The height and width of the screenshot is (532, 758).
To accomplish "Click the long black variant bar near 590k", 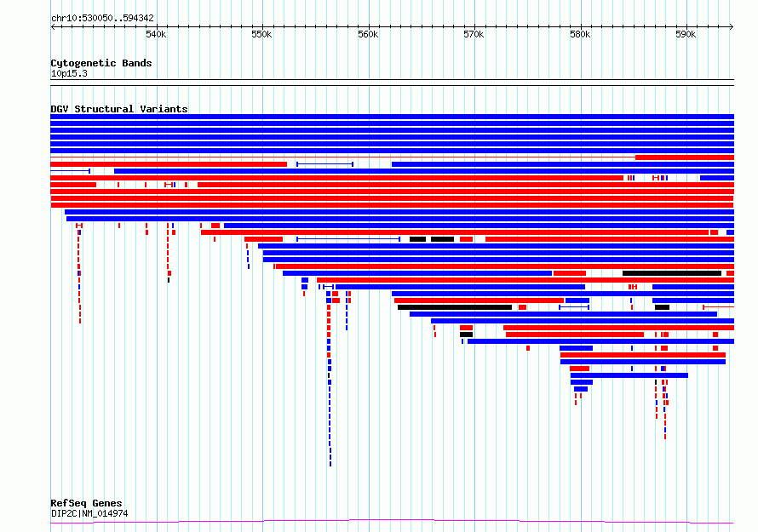I will click(x=672, y=273).
